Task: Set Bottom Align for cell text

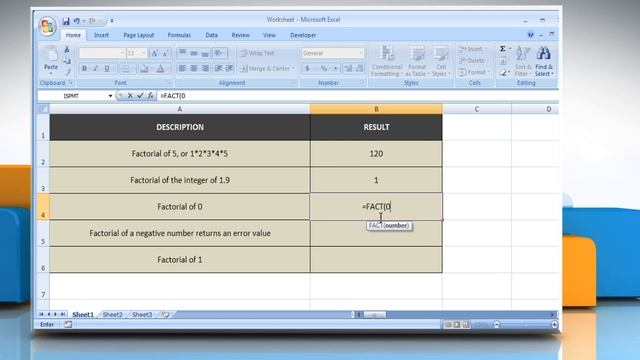Action: point(205,53)
